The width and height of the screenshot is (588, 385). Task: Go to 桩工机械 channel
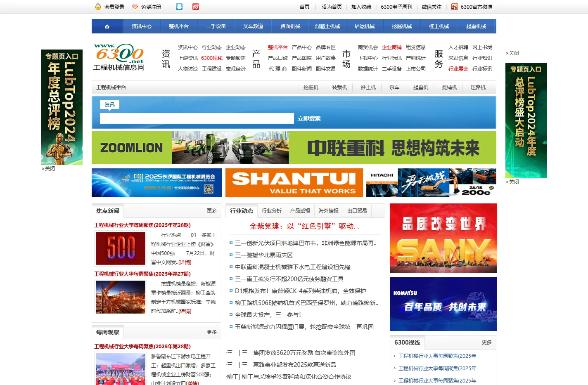pos(439,26)
